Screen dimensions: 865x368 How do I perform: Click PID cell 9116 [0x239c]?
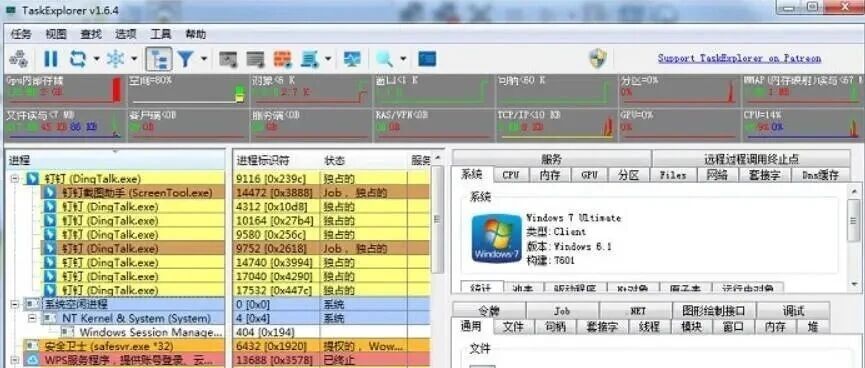(x=276, y=179)
